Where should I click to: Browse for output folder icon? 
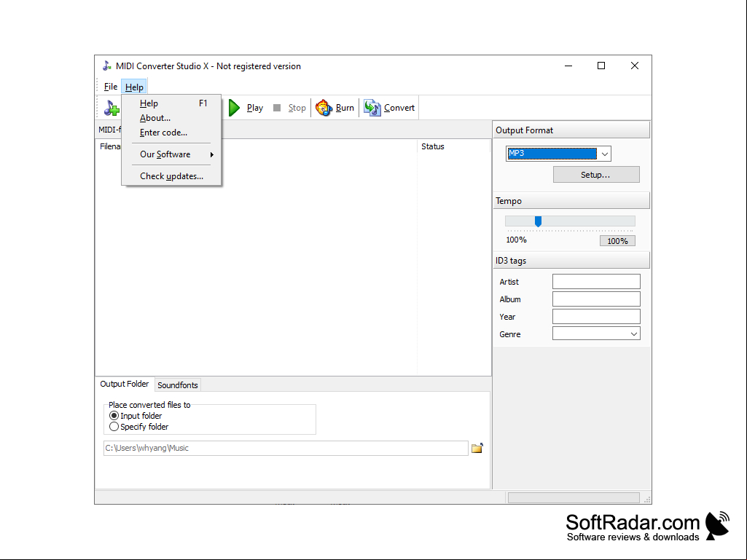(477, 448)
